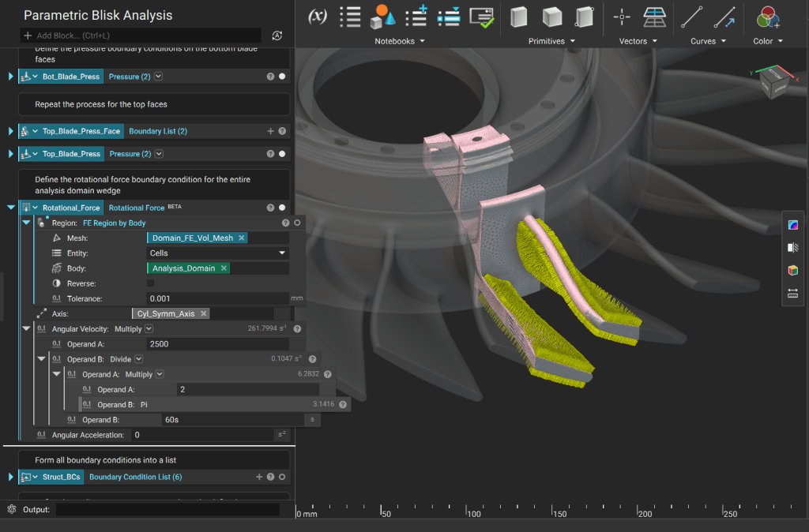Expand the Struct_BCs block

[11, 477]
